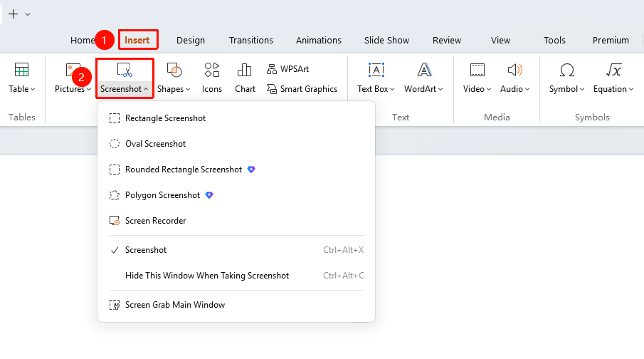Expand the Symbol dropdown arrow
The height and width of the screenshot is (359, 644).
click(x=582, y=89)
